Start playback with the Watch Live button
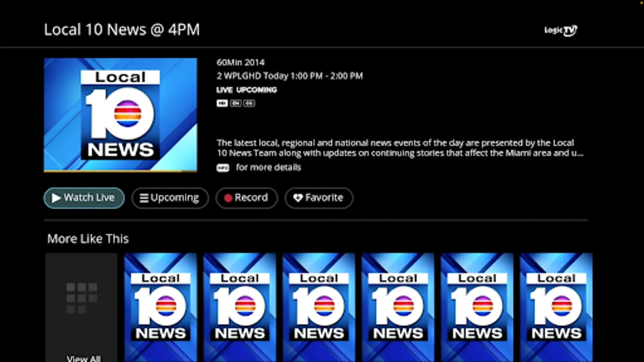644x362 pixels. pyautogui.click(x=84, y=198)
